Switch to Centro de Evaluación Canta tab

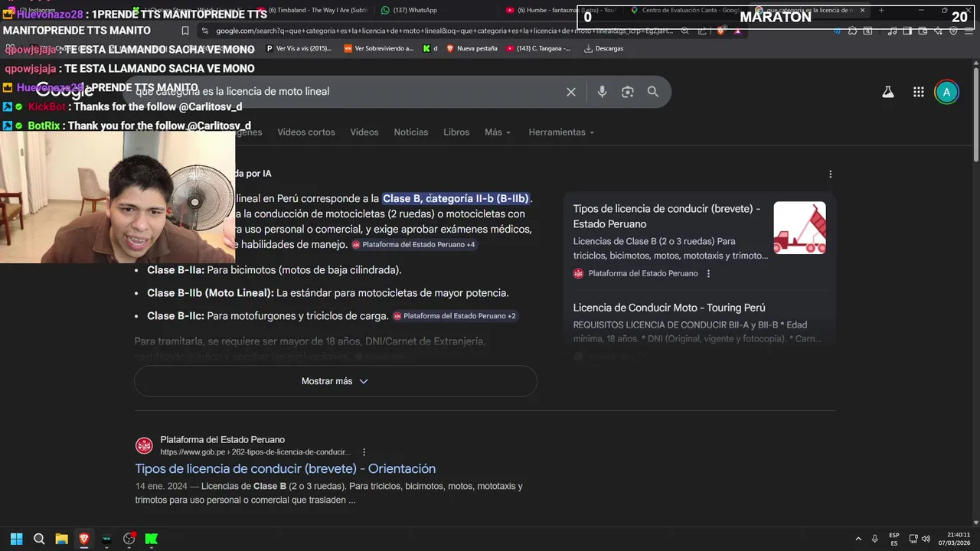685,10
